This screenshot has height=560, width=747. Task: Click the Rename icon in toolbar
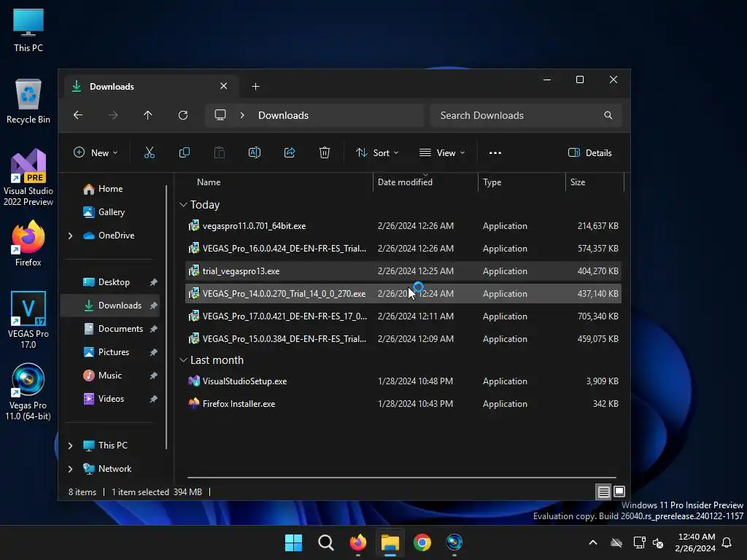click(x=255, y=153)
